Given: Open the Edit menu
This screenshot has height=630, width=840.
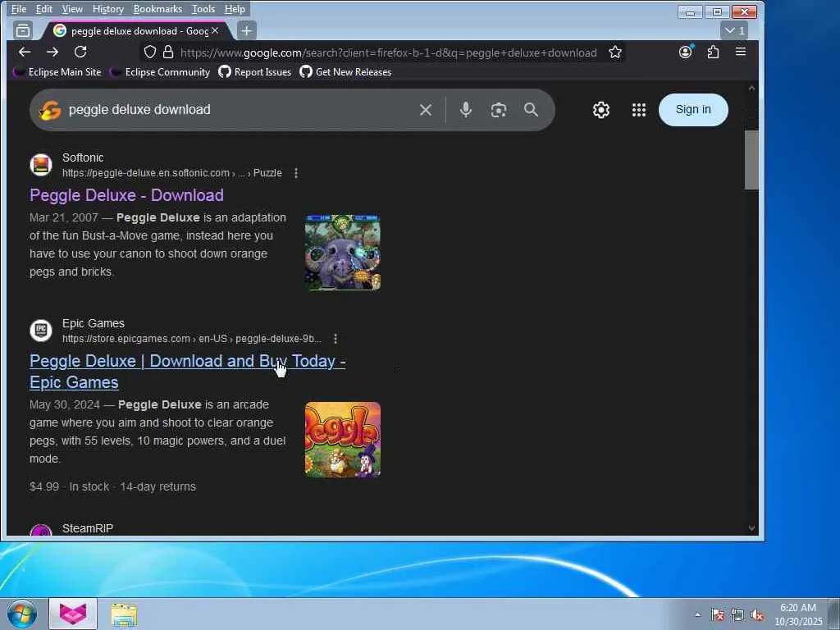Looking at the screenshot, I should (44, 9).
